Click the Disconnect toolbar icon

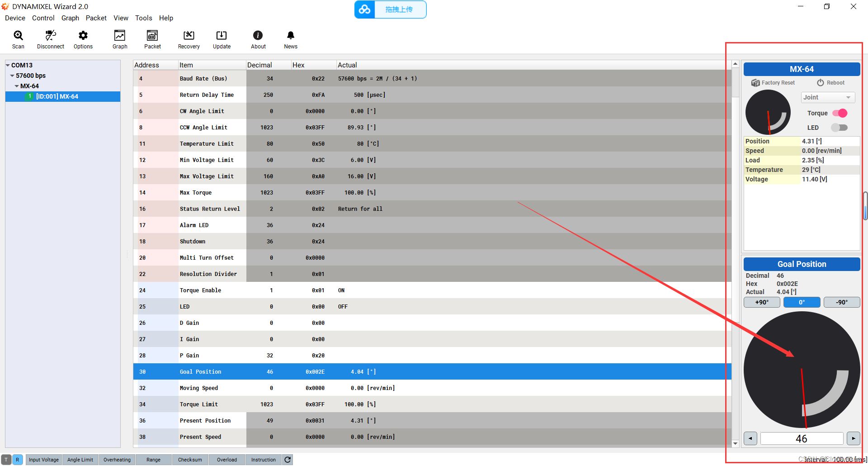tap(50, 39)
